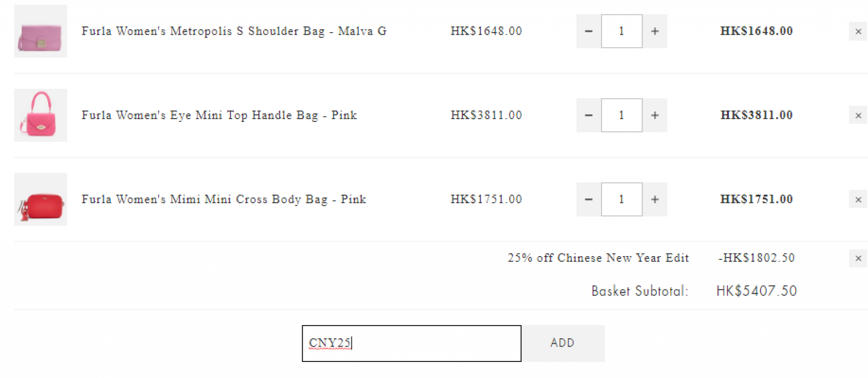Remove Eye Mini Top Handle Bag from basket
Image resolution: width=868 pixels, height=378 pixels.
pos(858,115)
